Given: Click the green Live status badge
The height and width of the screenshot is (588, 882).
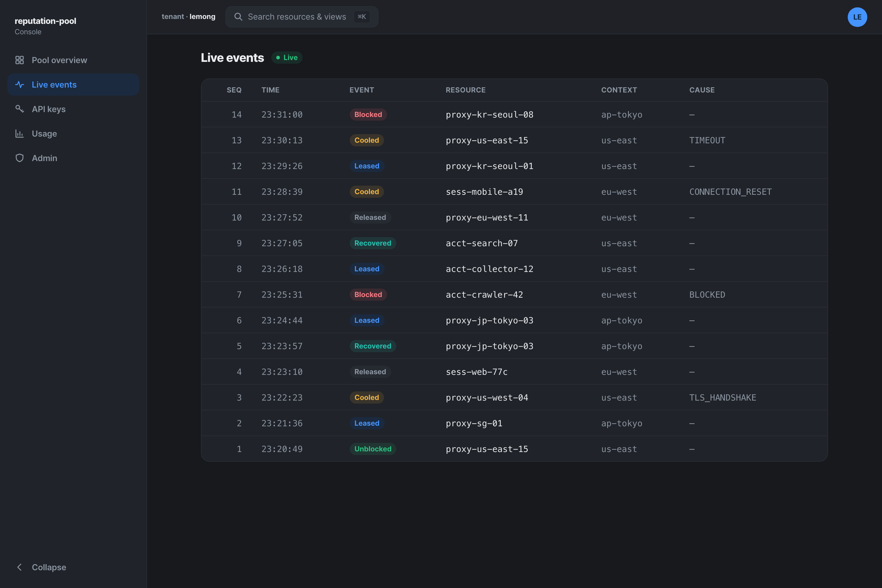Looking at the screenshot, I should click(x=287, y=57).
